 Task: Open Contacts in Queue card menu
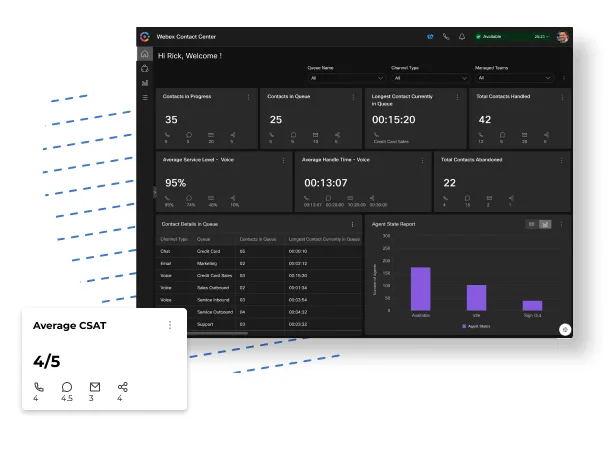[x=353, y=97]
